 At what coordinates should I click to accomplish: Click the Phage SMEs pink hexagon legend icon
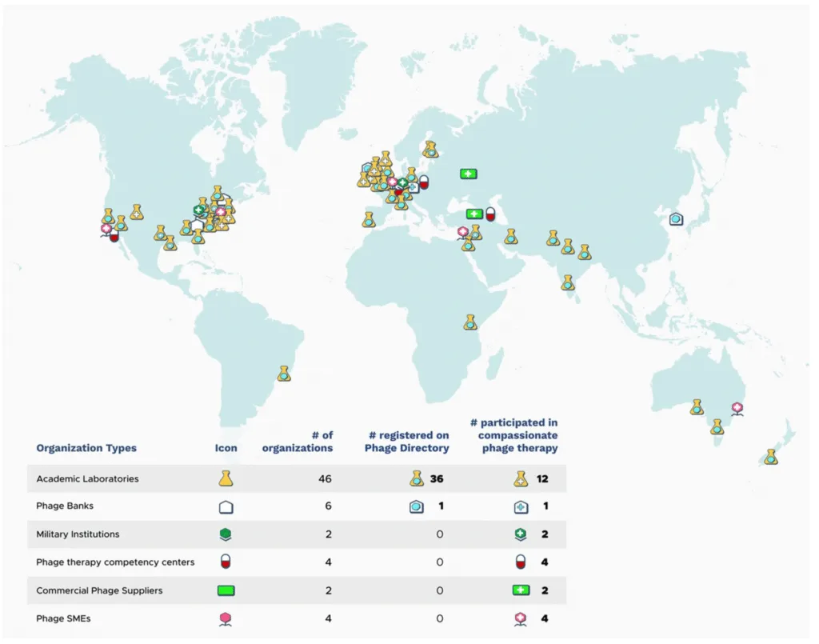tap(226, 618)
